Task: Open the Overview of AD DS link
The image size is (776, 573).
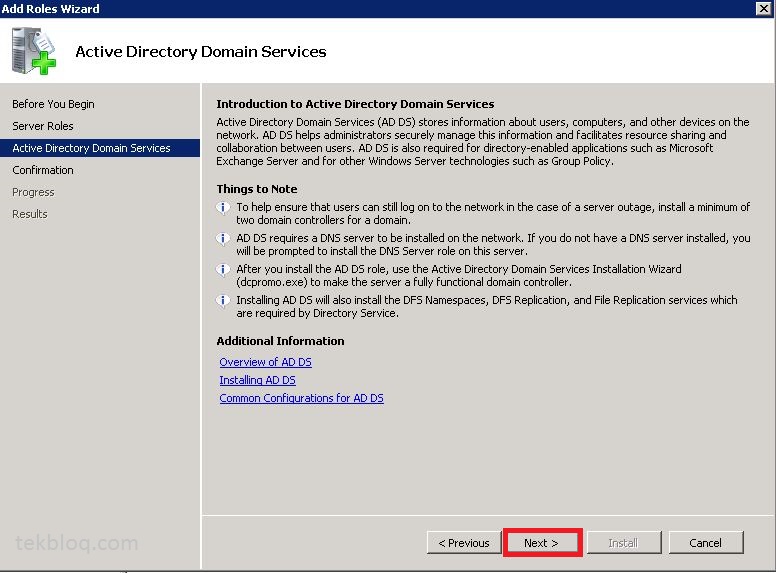Action: (x=265, y=362)
